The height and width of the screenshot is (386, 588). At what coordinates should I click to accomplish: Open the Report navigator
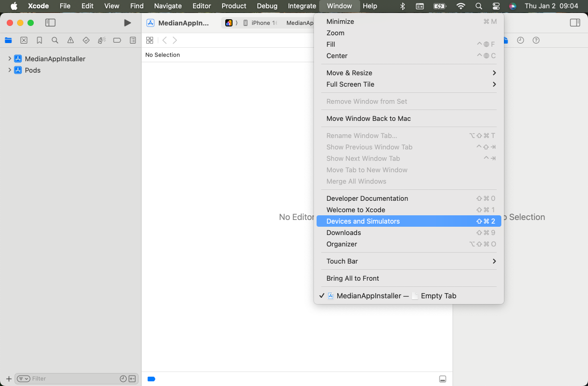pos(133,40)
